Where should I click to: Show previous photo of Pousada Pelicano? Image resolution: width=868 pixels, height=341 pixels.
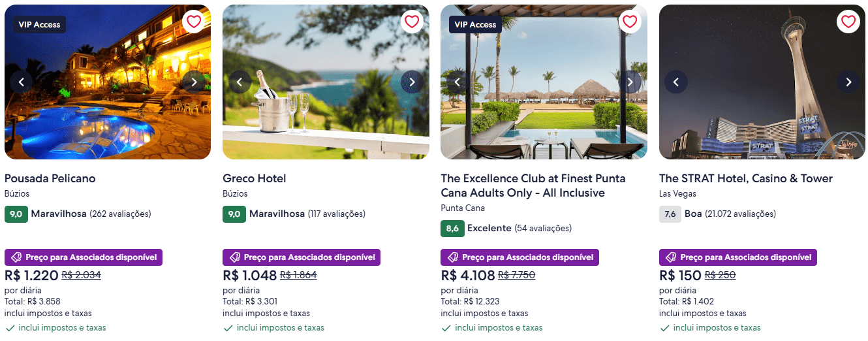point(22,82)
